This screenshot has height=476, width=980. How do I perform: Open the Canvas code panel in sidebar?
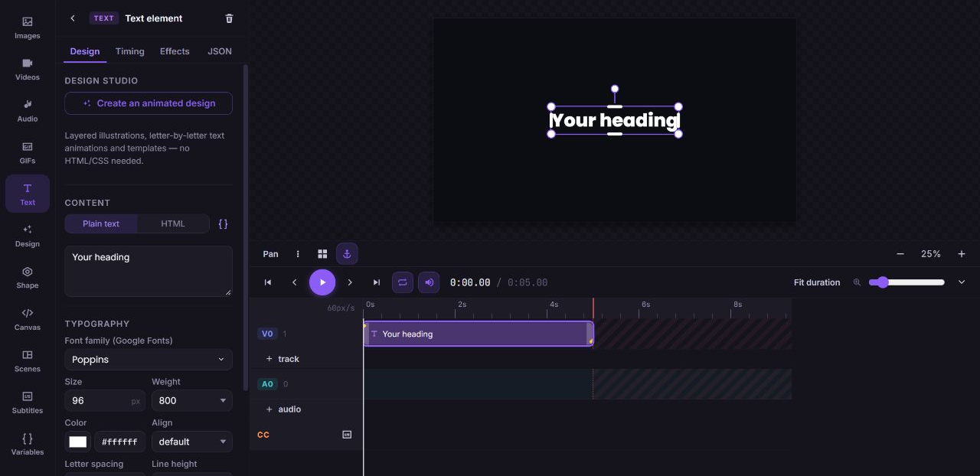[x=28, y=319]
